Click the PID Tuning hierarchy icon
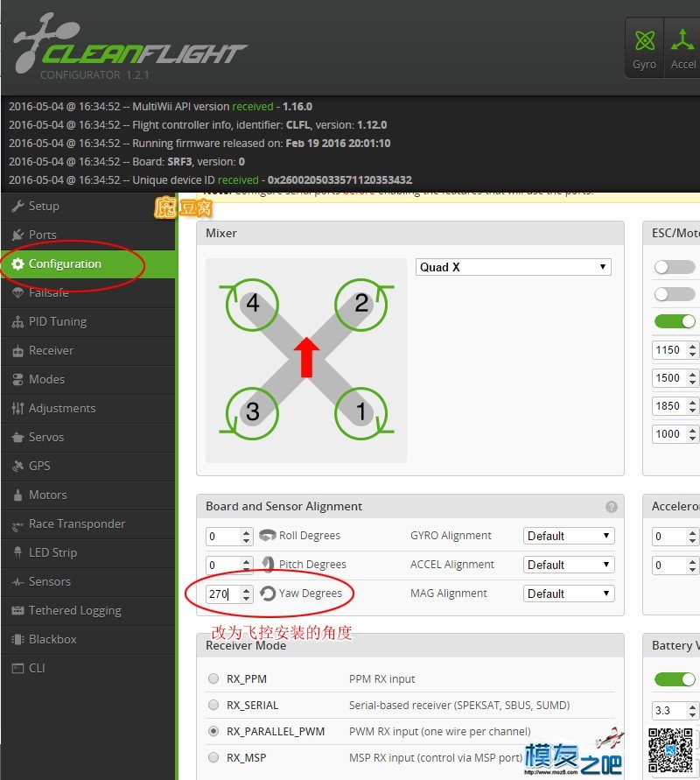 pos(17,322)
